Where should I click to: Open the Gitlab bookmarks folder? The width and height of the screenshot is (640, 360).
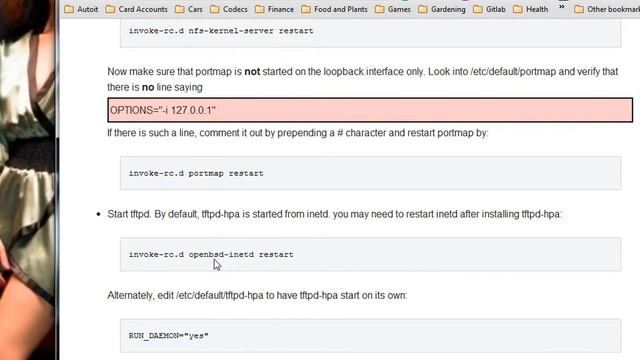click(489, 9)
